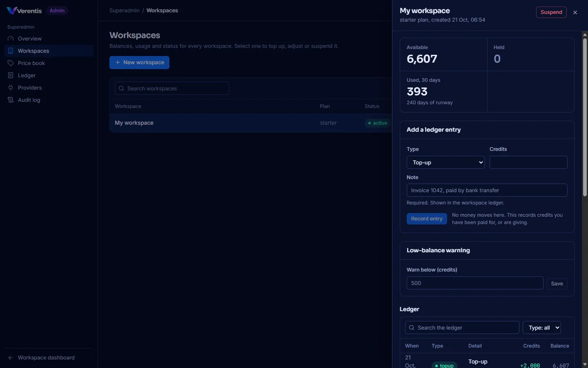Screen dimensions: 588x368
Task: Click the plus icon on New workspace
Action: [x=118, y=63]
